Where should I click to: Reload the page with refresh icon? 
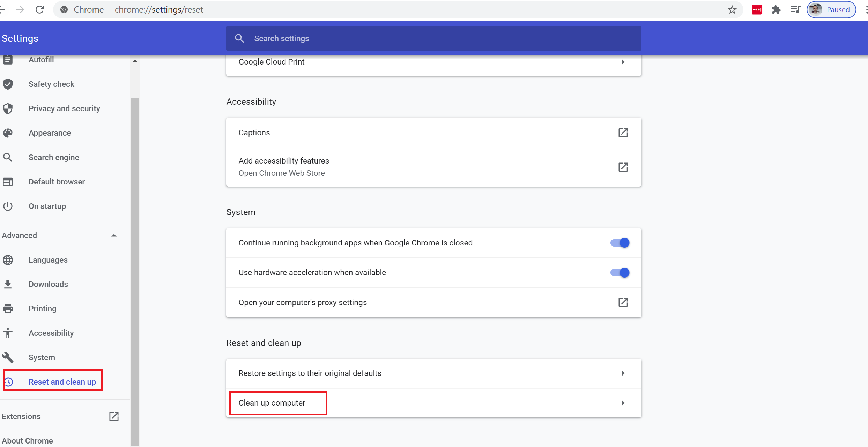(40, 10)
